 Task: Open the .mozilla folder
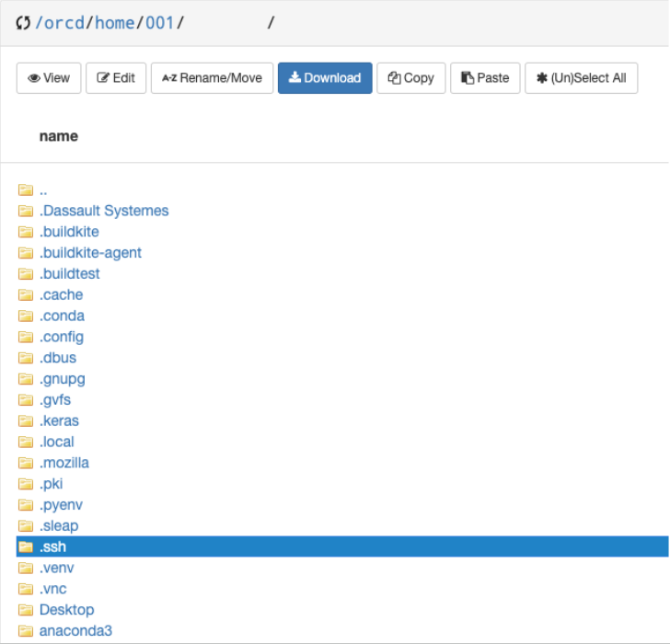coord(64,463)
